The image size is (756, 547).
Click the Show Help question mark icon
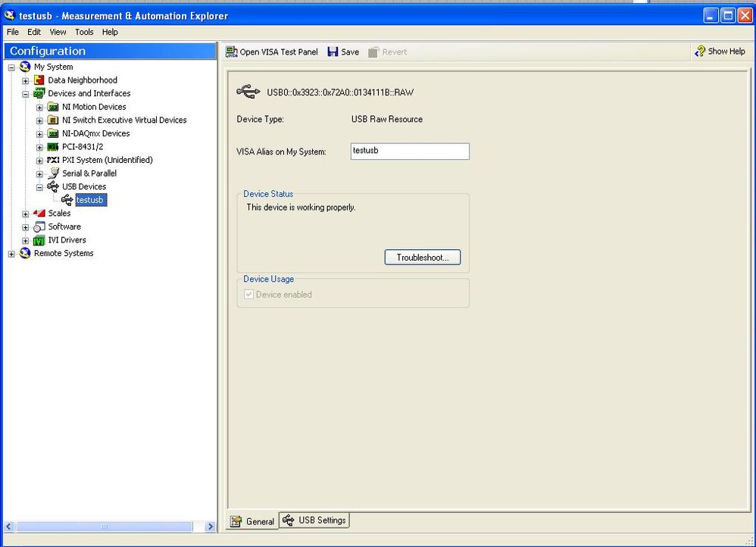[x=700, y=51]
